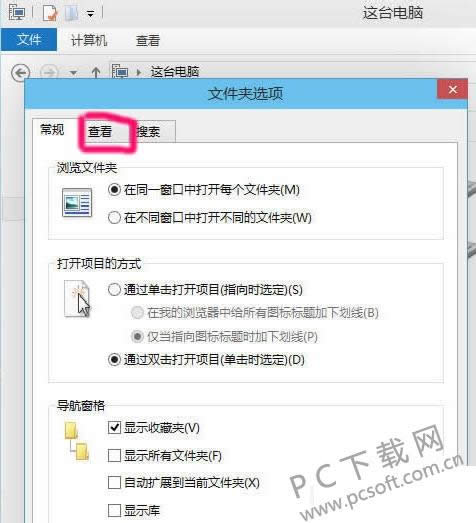Click the back arrow navigation button
The image size is (476, 523).
20,72
